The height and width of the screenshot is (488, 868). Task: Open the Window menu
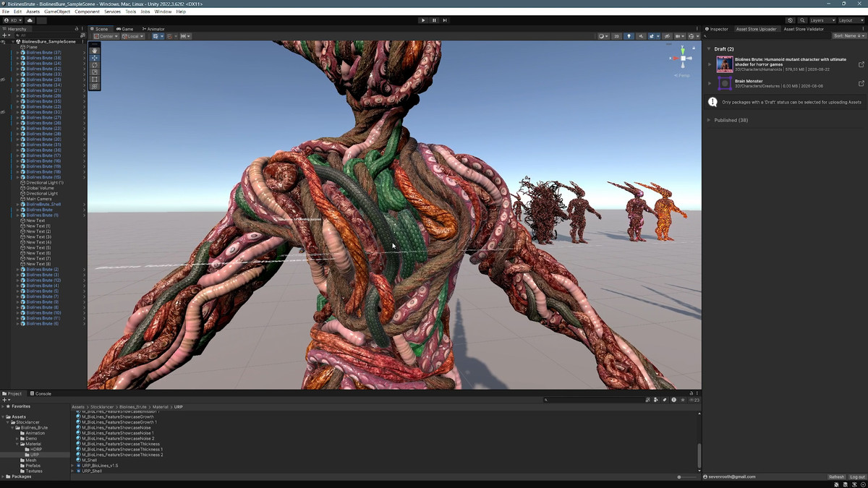point(163,12)
